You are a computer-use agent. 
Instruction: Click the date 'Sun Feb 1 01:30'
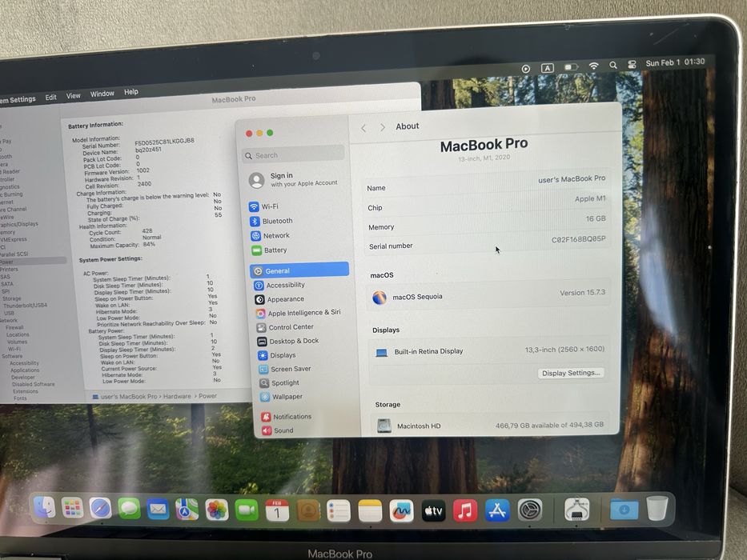(x=675, y=62)
